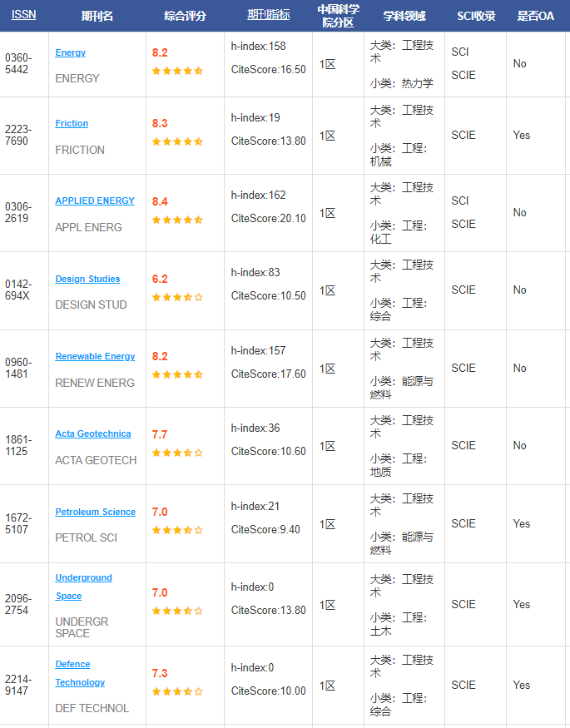570x728 pixels.
Task: Open the Petroleum Science journal link
Action: [95, 512]
